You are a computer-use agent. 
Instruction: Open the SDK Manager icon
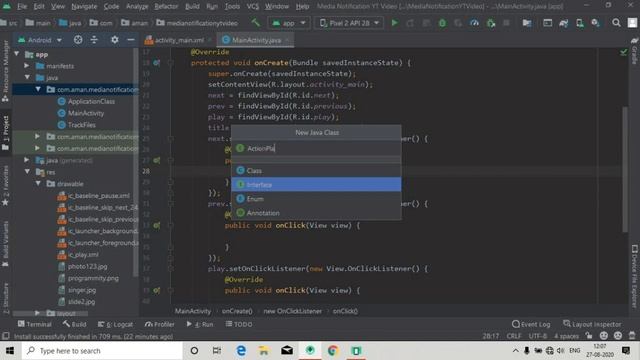click(596, 23)
